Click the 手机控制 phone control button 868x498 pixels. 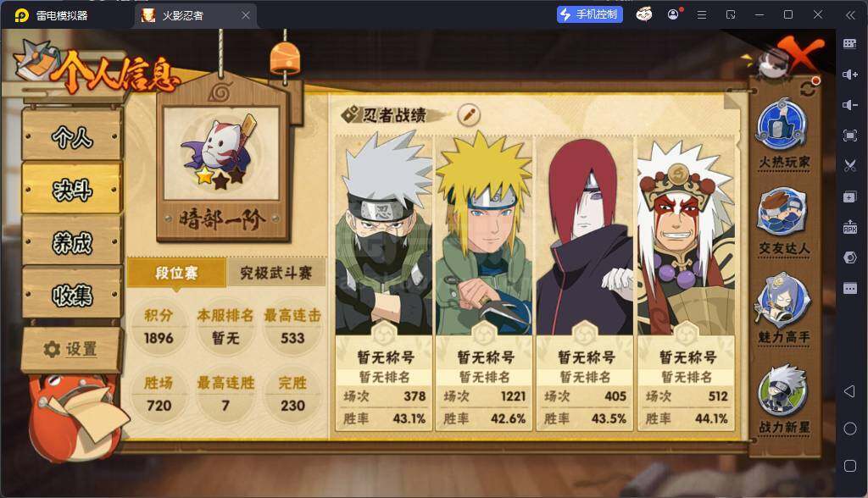point(590,14)
